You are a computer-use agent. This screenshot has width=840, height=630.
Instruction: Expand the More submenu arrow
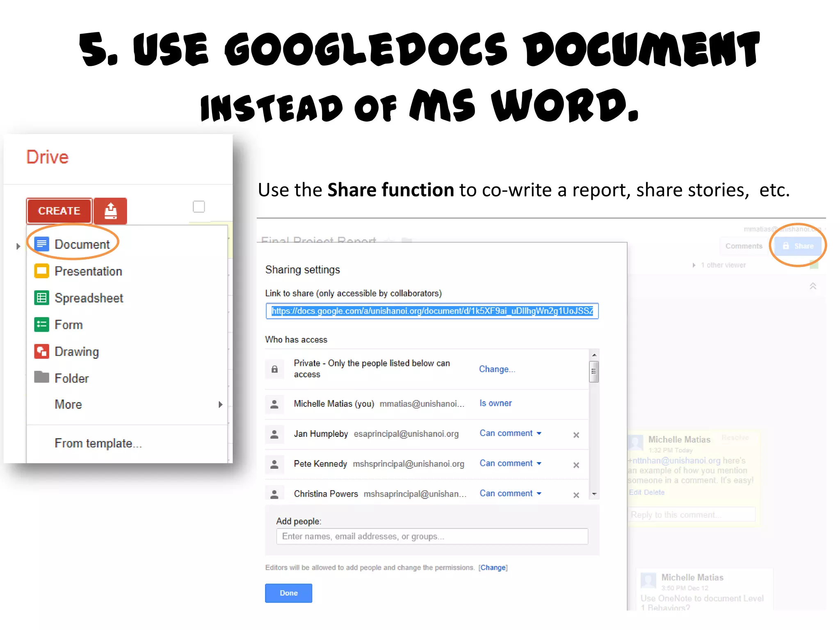221,404
